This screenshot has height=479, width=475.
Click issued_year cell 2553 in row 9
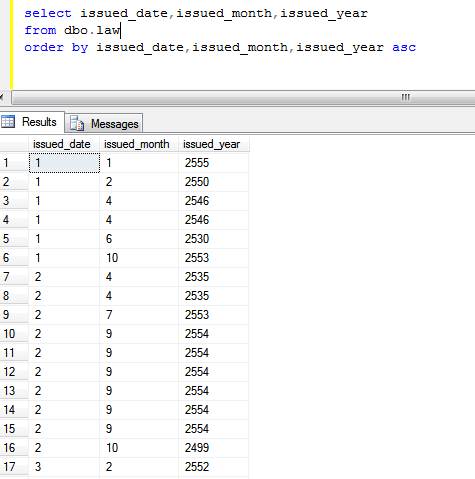213,315
